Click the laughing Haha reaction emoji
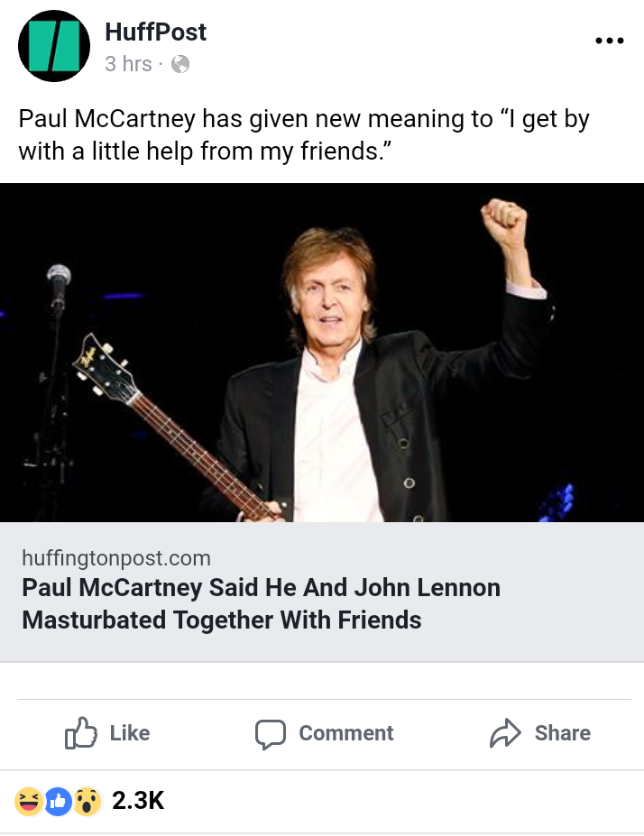The width and height of the screenshot is (644, 836). (x=29, y=801)
